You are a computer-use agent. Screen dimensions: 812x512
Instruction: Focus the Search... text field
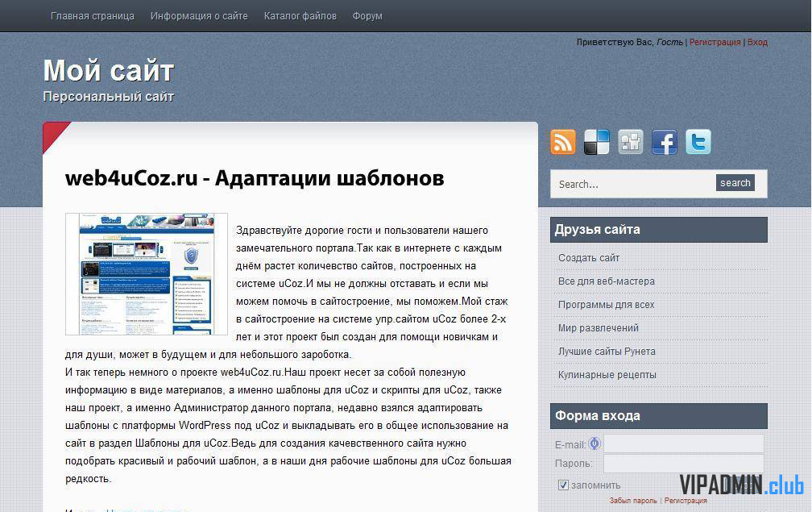[x=635, y=184]
